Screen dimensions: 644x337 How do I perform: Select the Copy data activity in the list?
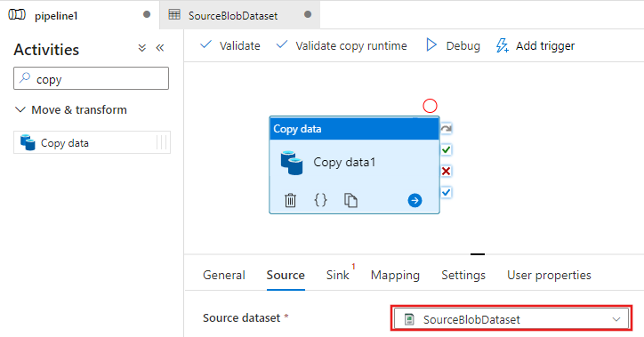pos(92,142)
